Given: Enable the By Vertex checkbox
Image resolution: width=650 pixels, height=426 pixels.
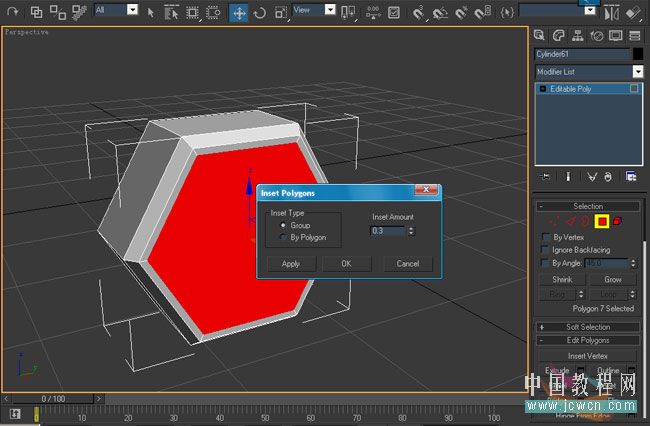Looking at the screenshot, I should 545,237.
